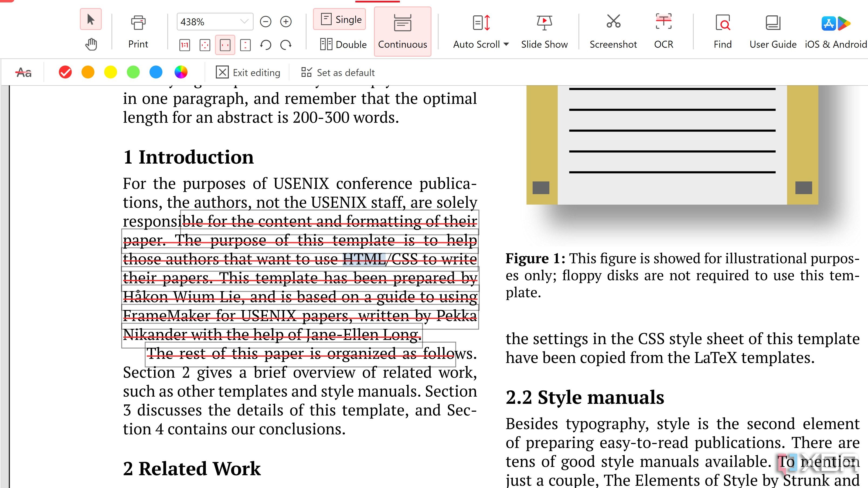Expand Auto Scroll options arrow
This screenshot has width=868, height=488.
(x=506, y=44)
